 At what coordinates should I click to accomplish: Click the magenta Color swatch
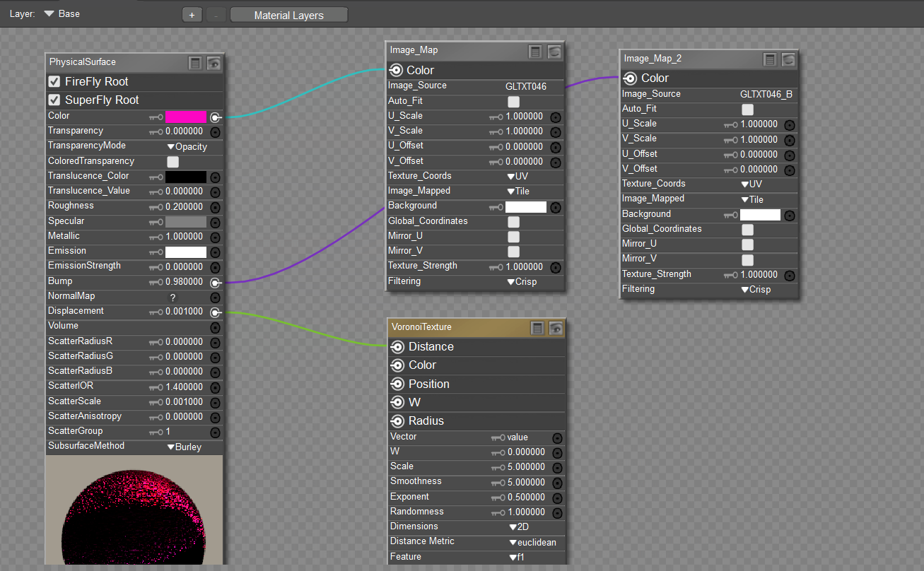tap(185, 117)
